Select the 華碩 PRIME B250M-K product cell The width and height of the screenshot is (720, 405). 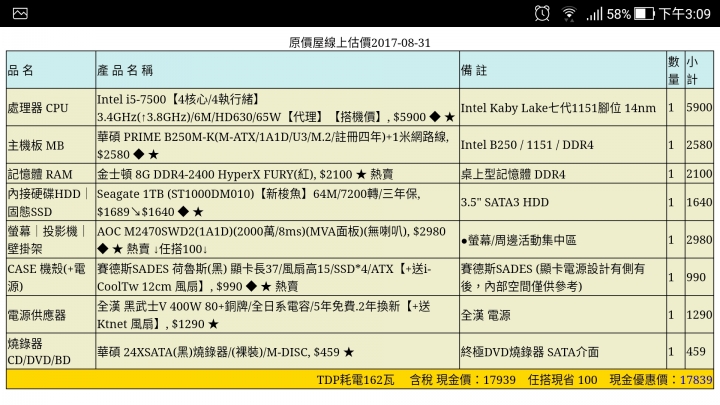pos(277,145)
